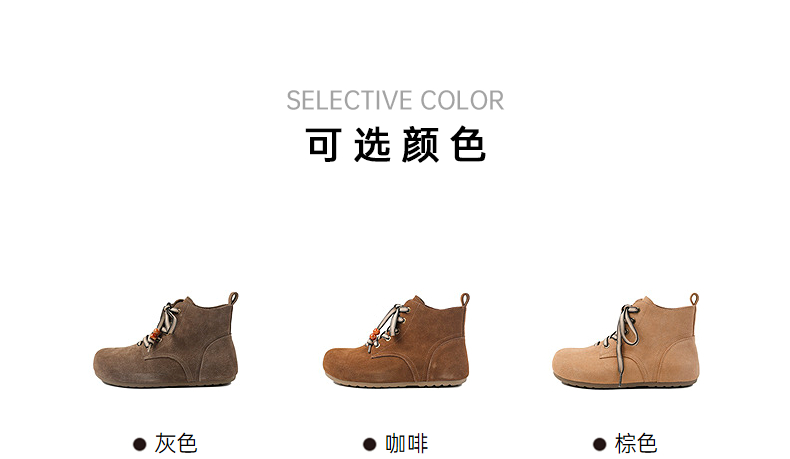Click the orange beads on coffee boot laces
Image resolution: width=790 pixels, height=459 pixels.
click(375, 334)
